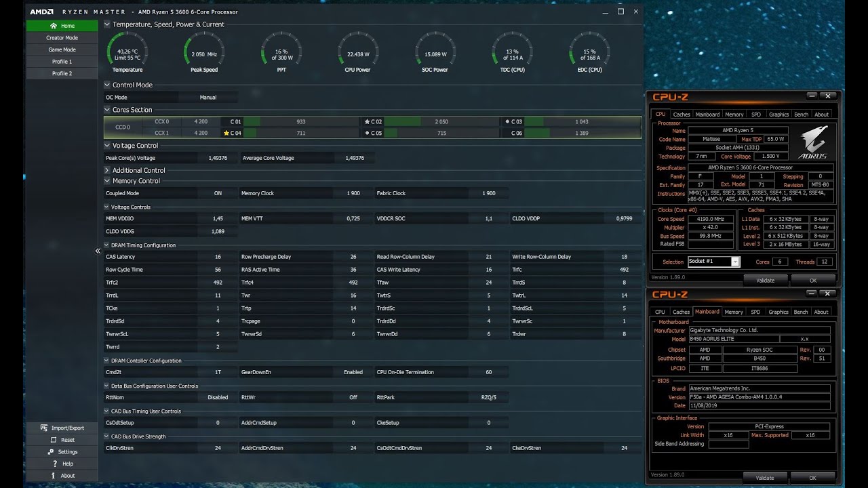Click OK in CPU-Z motherboard window
Viewport: 868px width, 488px height.
(x=812, y=478)
